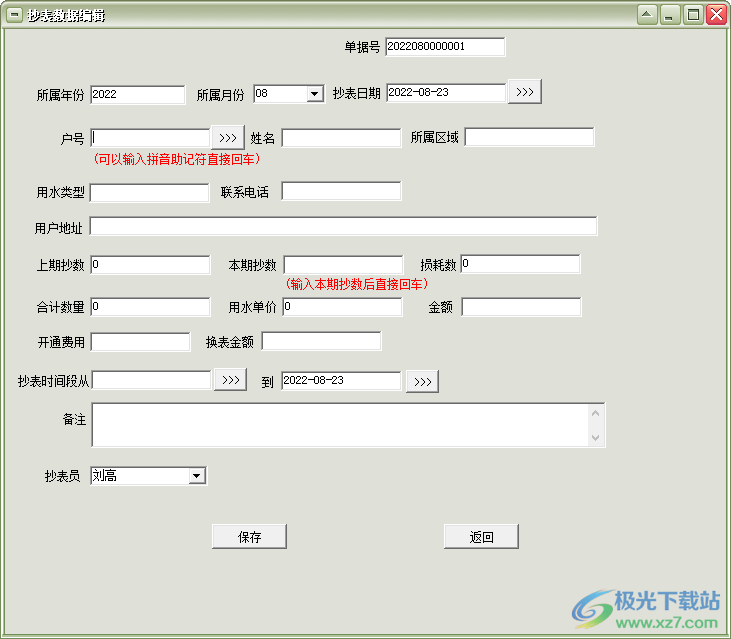Focus the 到 end date field
731x639 pixels.
[341, 380]
